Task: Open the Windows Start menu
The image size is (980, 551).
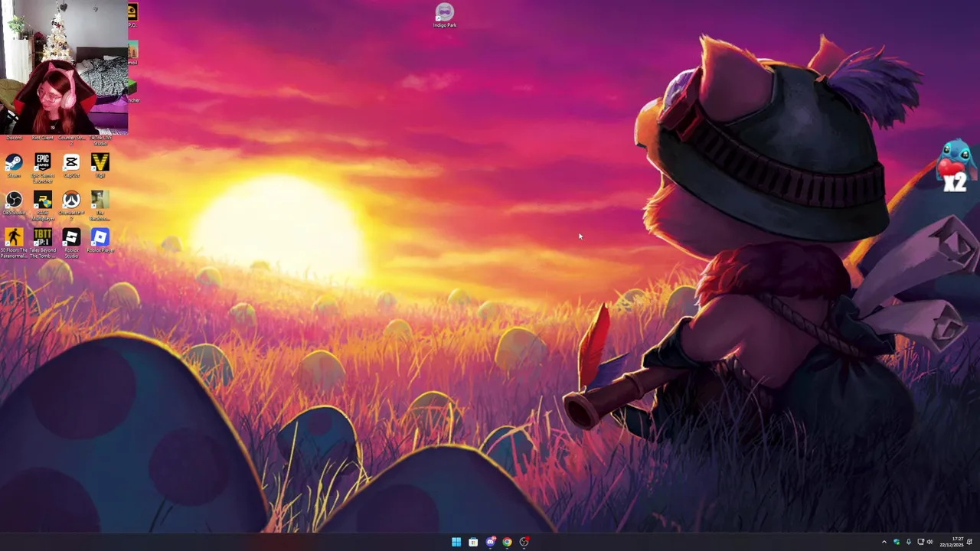Action: coord(456,542)
